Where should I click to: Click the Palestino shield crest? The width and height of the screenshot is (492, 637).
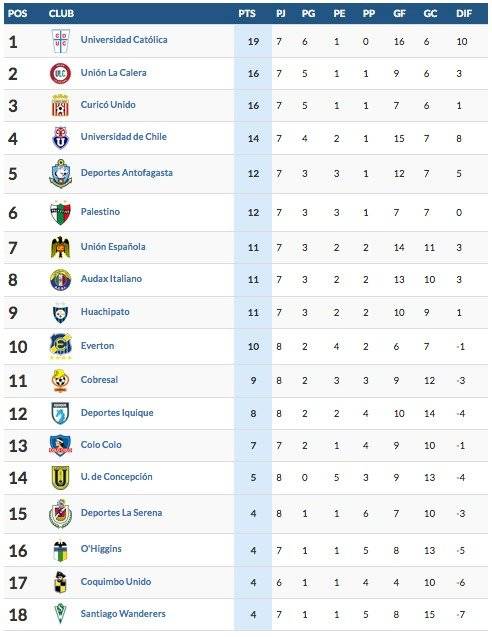(60, 212)
